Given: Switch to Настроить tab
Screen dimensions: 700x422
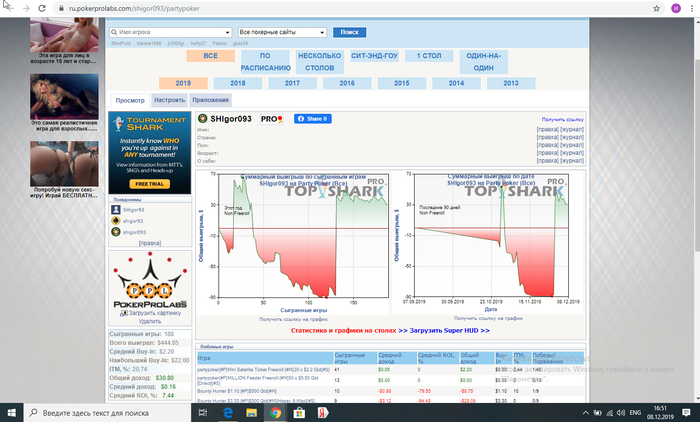Looking at the screenshot, I should 169,100.
